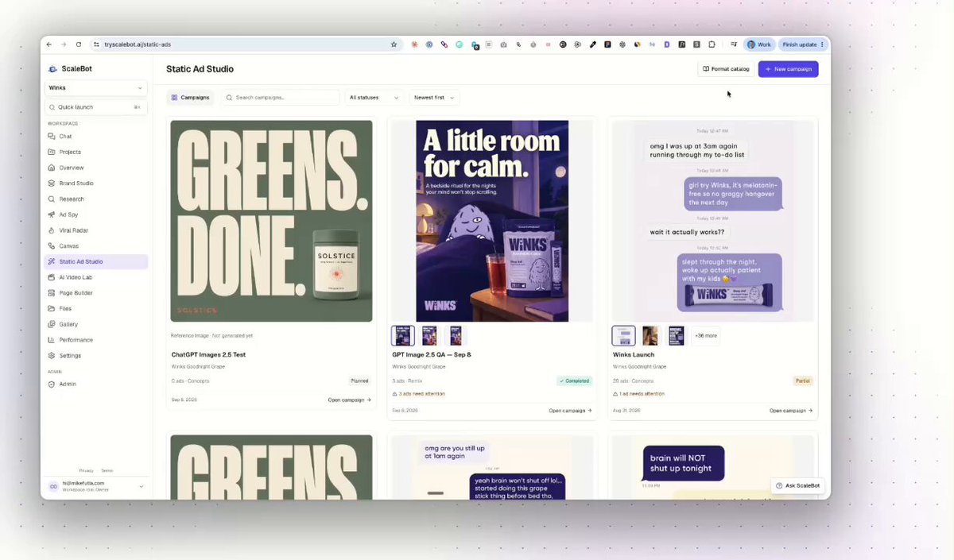Image resolution: width=954 pixels, height=560 pixels.
Task: Open Brand Studio in the sidebar
Action: [76, 183]
